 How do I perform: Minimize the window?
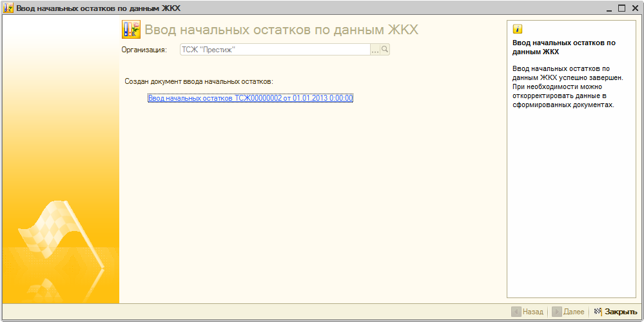click(609, 8)
